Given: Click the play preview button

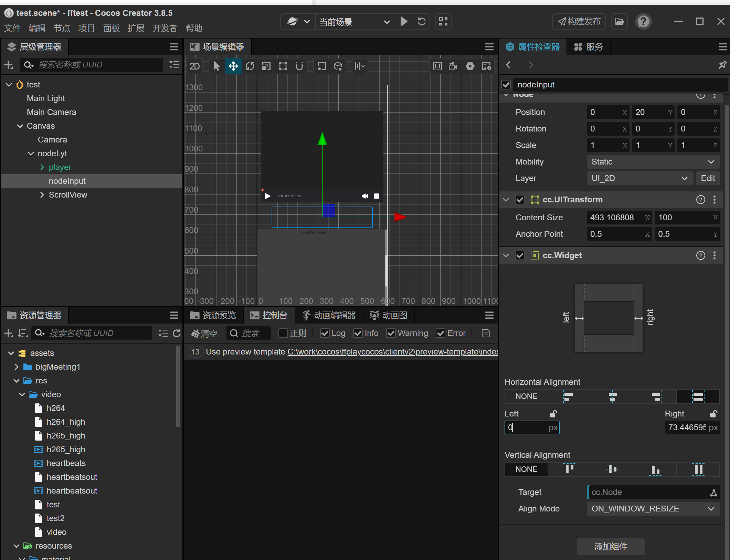Looking at the screenshot, I should tap(404, 22).
